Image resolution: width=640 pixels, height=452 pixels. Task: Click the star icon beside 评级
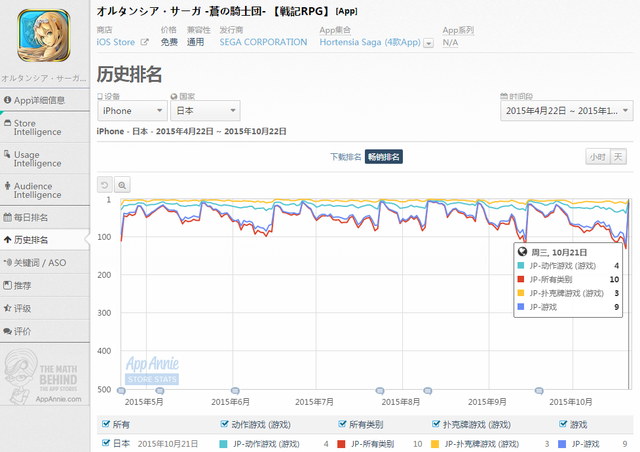pyautogui.click(x=7, y=308)
